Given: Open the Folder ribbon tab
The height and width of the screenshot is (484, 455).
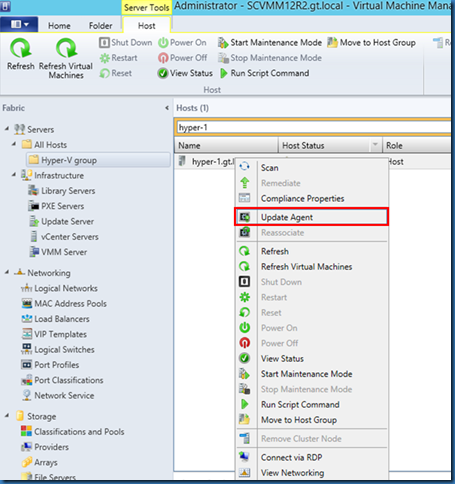Looking at the screenshot, I should (x=100, y=26).
